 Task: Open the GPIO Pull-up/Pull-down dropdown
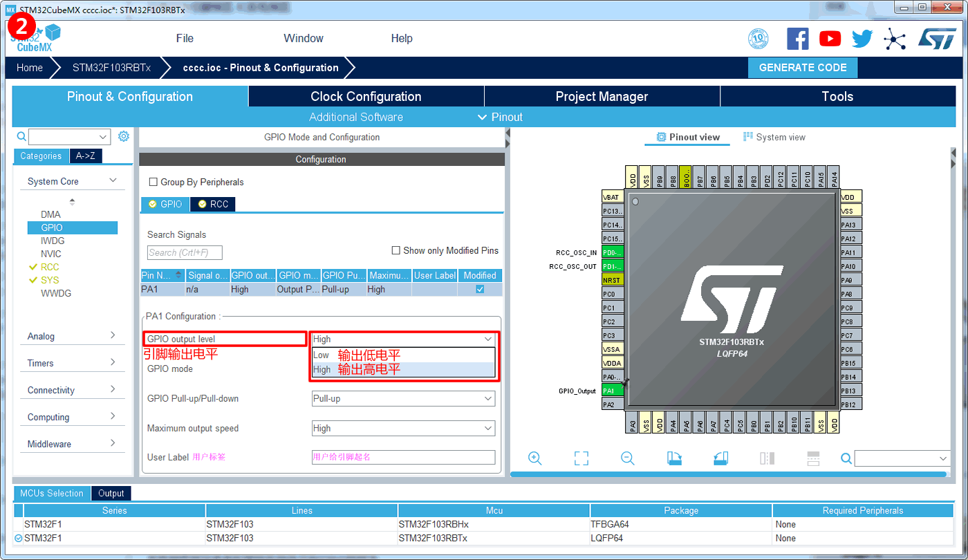pyautogui.click(x=403, y=399)
